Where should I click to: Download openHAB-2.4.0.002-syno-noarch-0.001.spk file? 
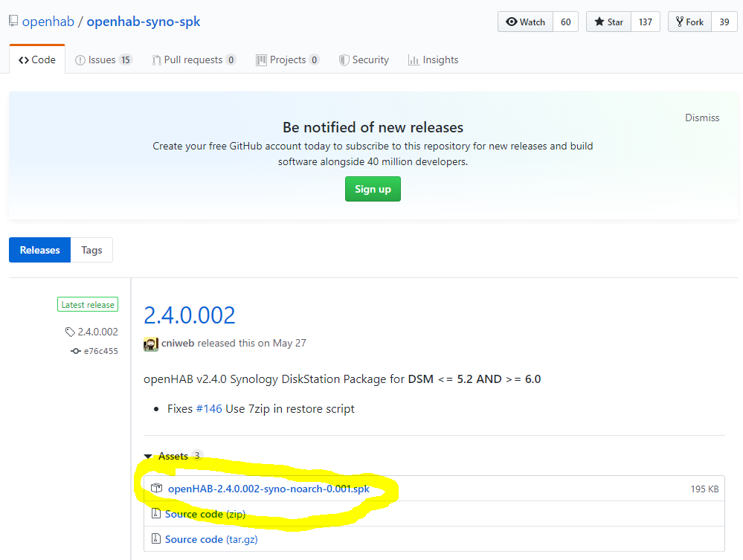point(268,489)
